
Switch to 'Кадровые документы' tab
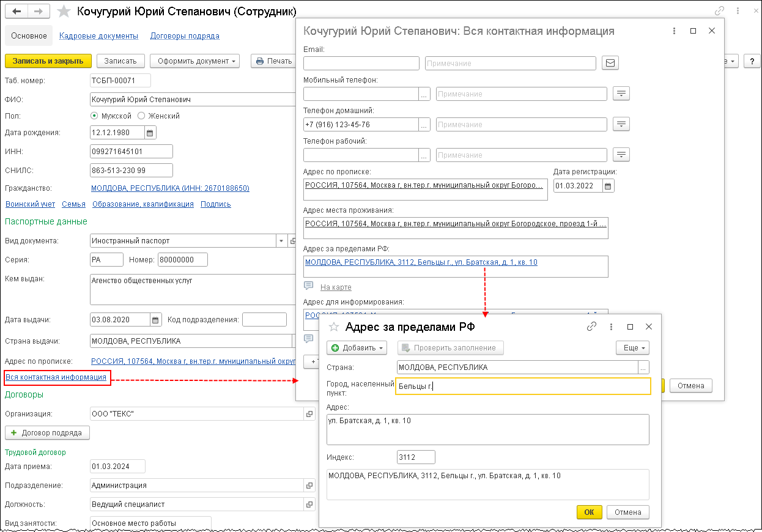[98, 36]
